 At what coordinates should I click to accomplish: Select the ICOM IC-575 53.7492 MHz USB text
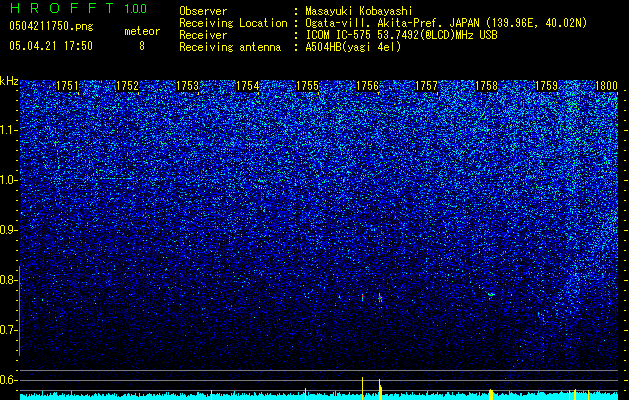401,35
